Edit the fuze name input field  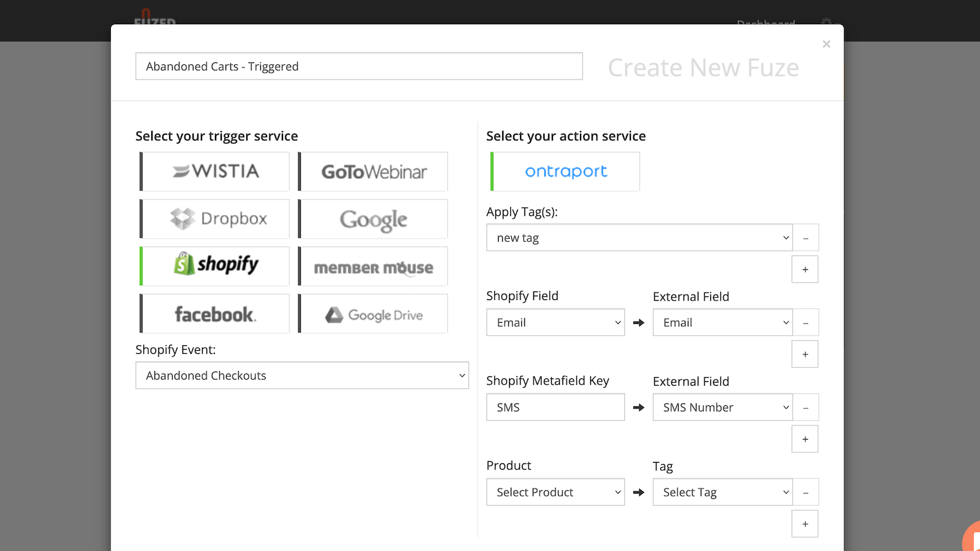359,66
